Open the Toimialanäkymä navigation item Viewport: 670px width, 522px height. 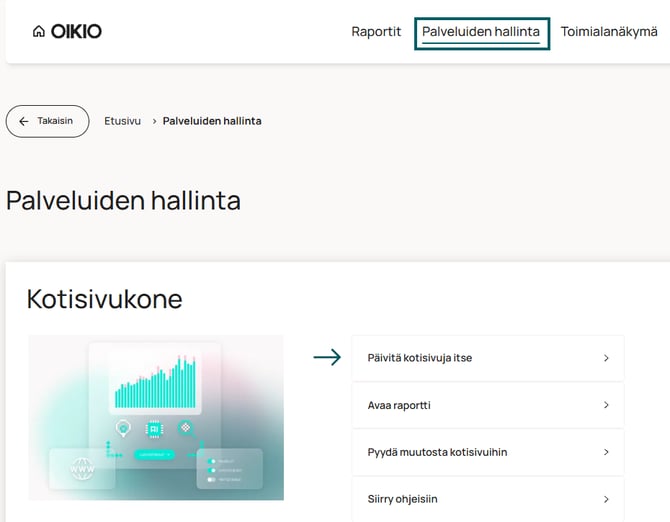609,32
